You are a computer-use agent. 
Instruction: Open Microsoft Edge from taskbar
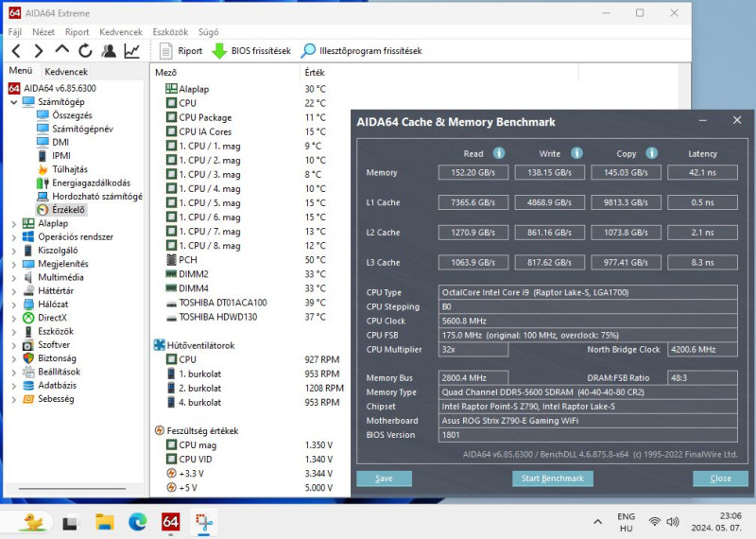pyautogui.click(x=138, y=522)
